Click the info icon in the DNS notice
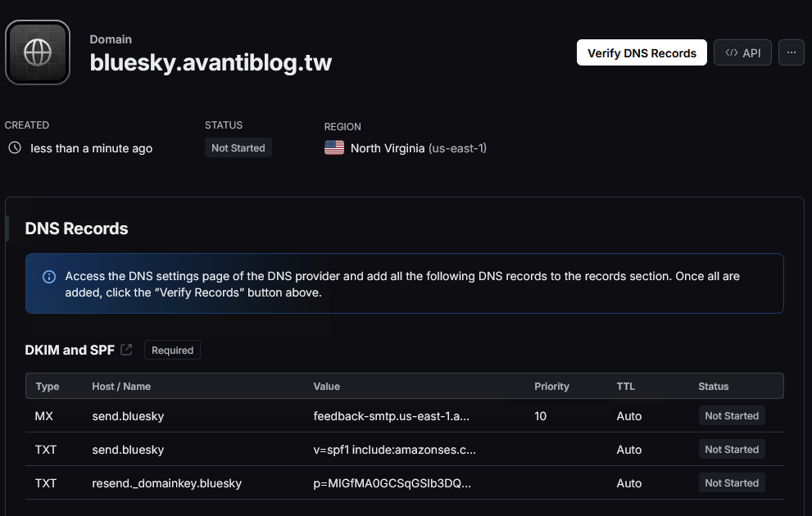The image size is (812, 516). coord(49,277)
